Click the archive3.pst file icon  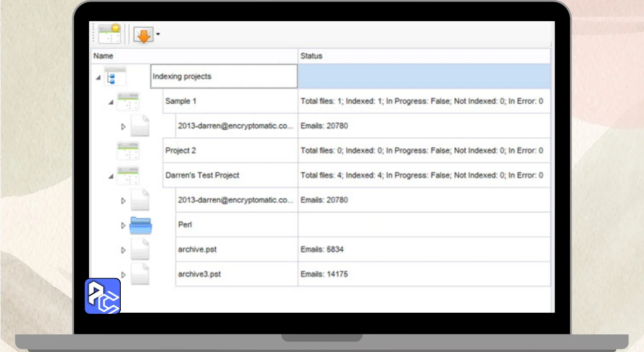pyautogui.click(x=140, y=274)
